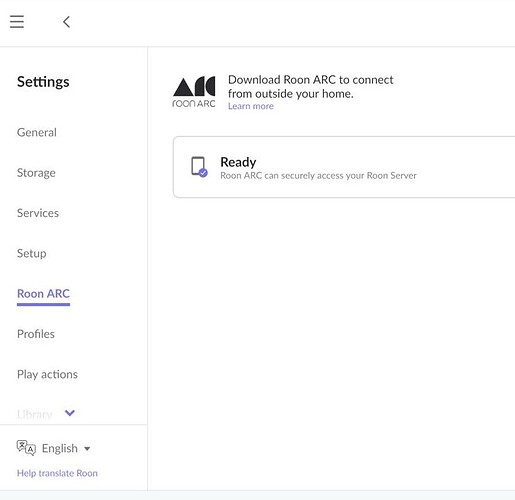Go to Profiles settings
This screenshot has height=500, width=515.
click(x=36, y=334)
